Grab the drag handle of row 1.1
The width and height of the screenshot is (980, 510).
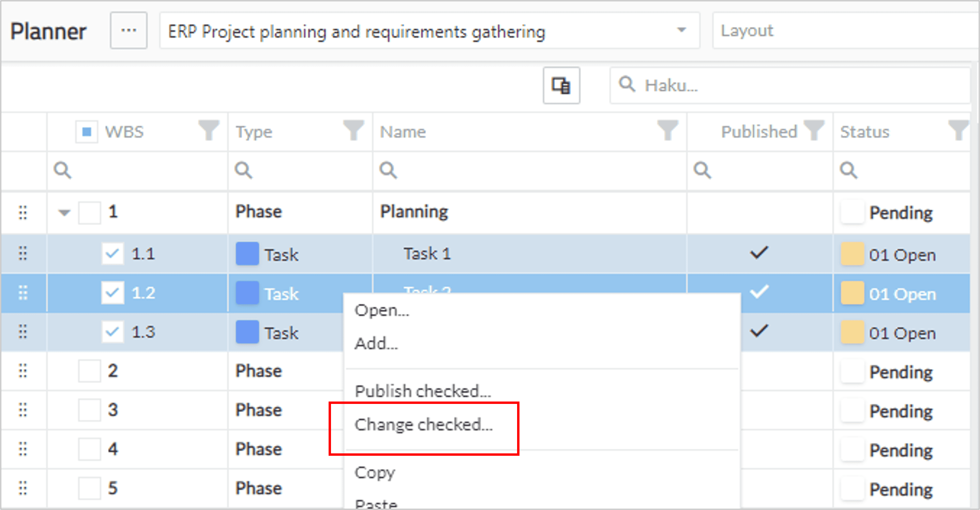pos(23,253)
